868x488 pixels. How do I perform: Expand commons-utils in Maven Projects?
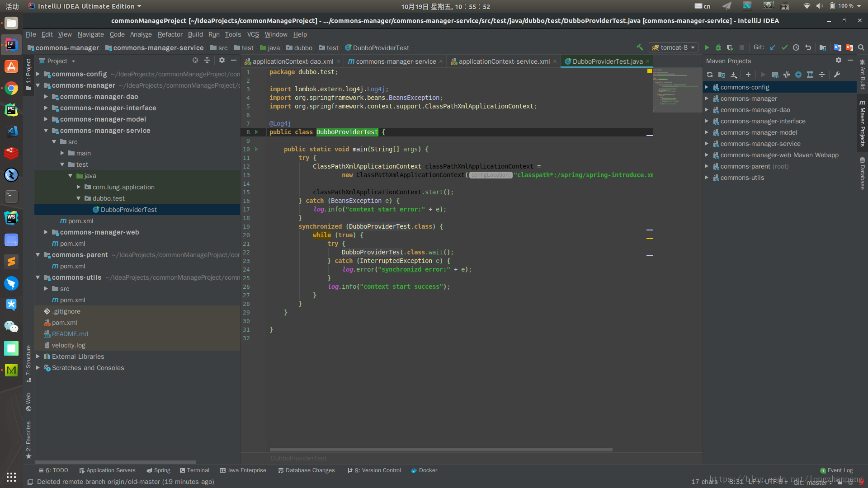707,178
